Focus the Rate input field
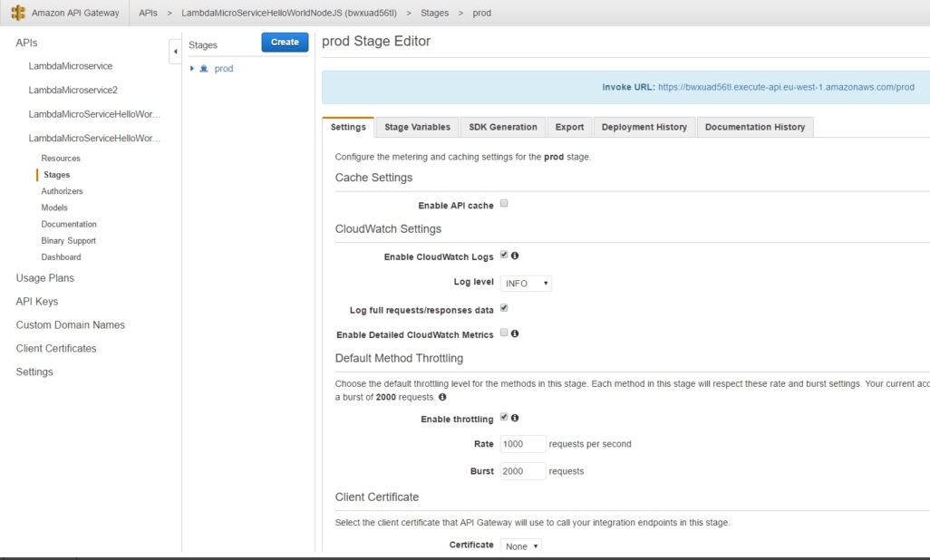Screen dimensions: 930x560 coord(522,444)
